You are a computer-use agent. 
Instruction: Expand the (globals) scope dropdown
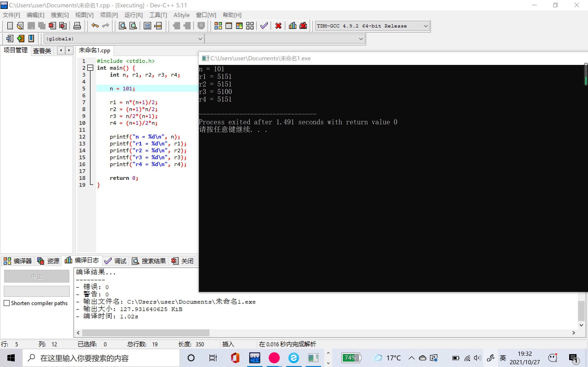(200, 39)
